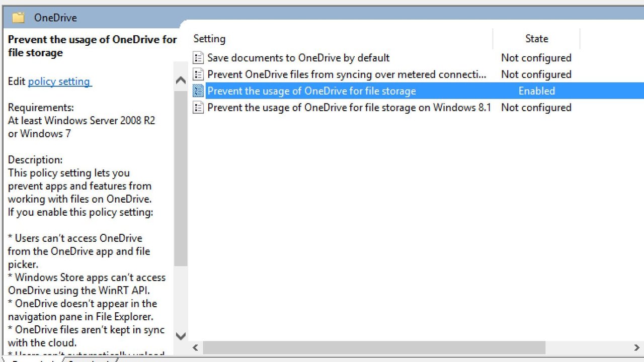Image resolution: width=644 pixels, height=362 pixels.
Task: Select Save documents to OneDrive by default
Action: (x=298, y=58)
